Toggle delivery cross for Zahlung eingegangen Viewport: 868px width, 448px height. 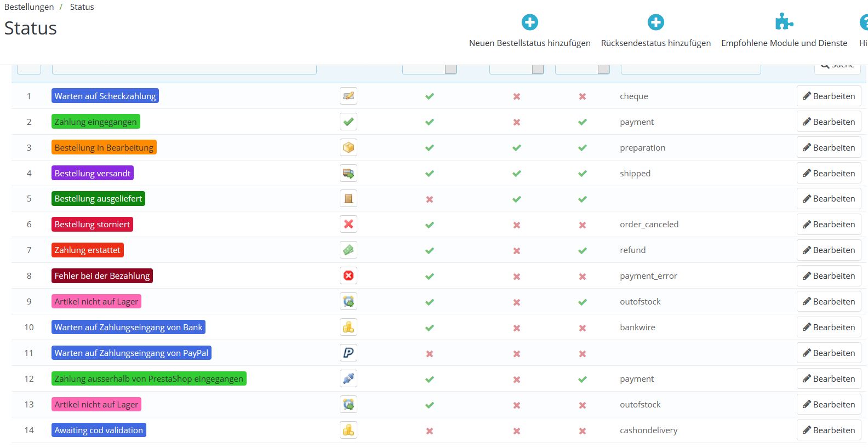pyautogui.click(x=517, y=122)
